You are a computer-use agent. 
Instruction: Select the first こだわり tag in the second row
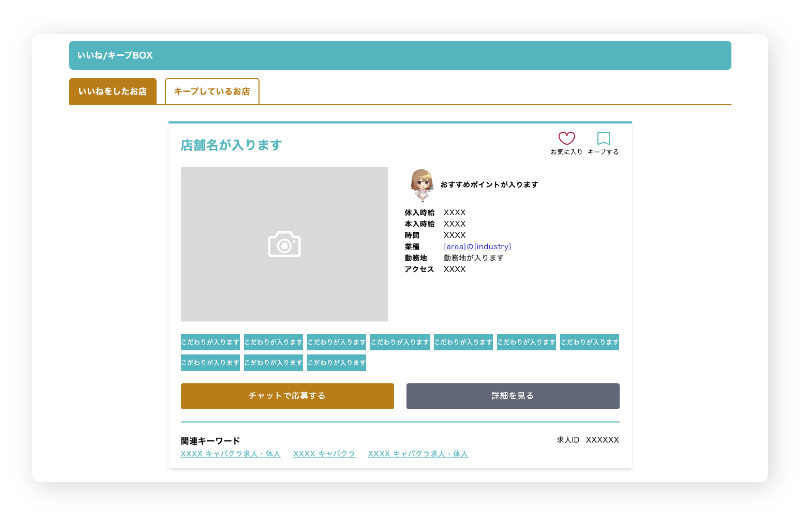[x=210, y=363]
